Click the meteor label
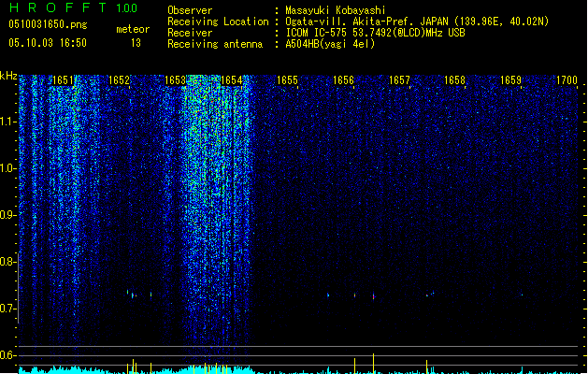 point(133,29)
